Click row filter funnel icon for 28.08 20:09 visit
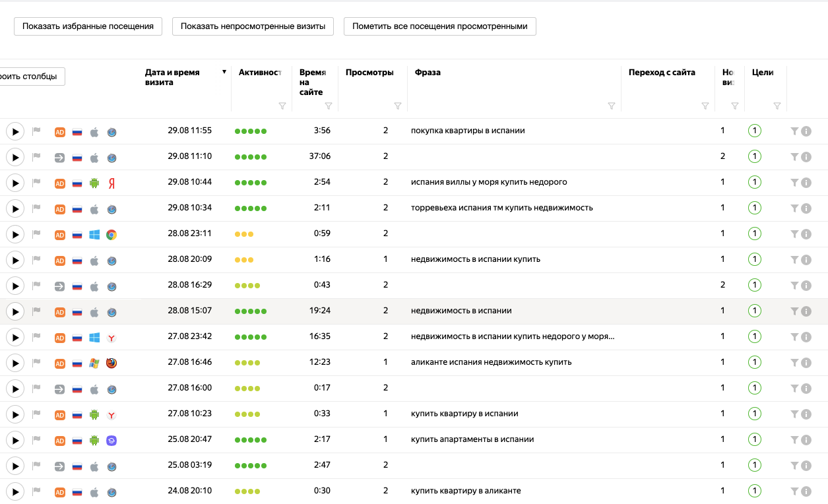The width and height of the screenshot is (828, 504). click(794, 260)
